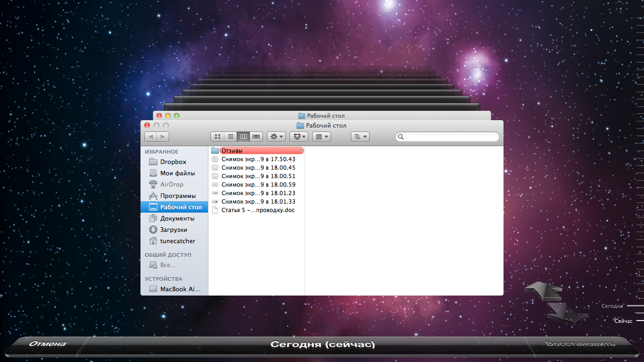This screenshot has height=362, width=644.
Task: Click the Сейчас timeline marker
Action: click(623, 321)
